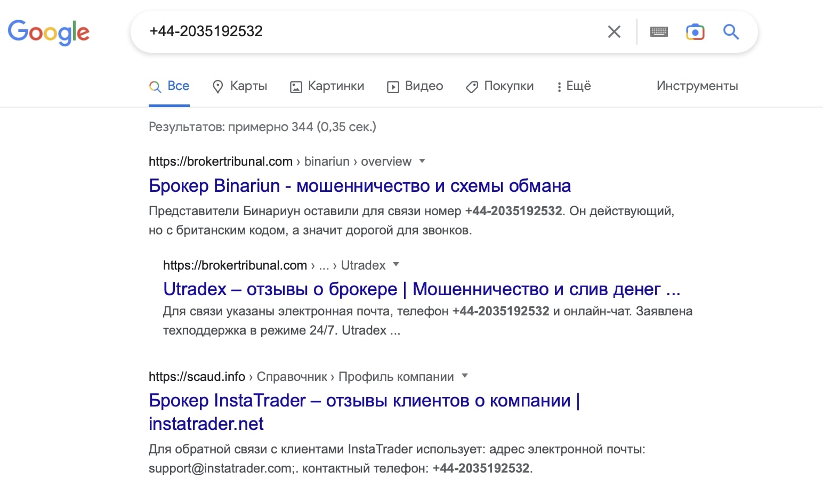Viewport: 823px width, 504px height.
Task: Select text 'Результатов: примерно 344 (0,35 сек.)'
Action: click(262, 127)
